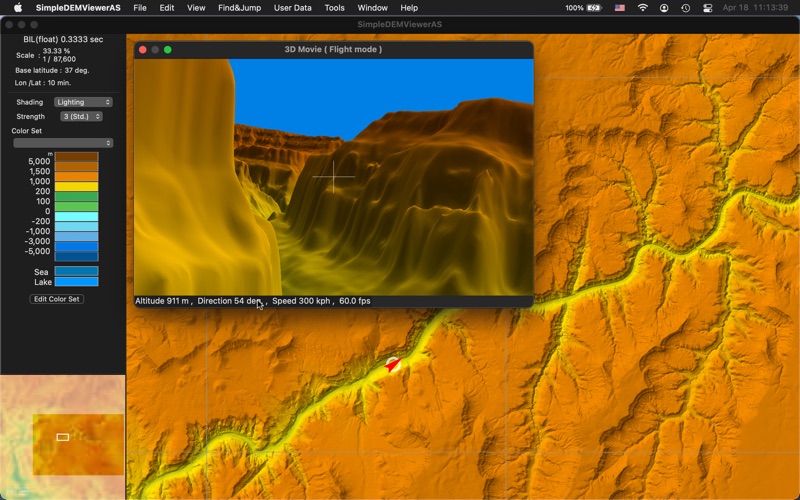Select the -5,000 m deep blue swatch
Viewport: 800px width, 500px height.
(x=77, y=246)
